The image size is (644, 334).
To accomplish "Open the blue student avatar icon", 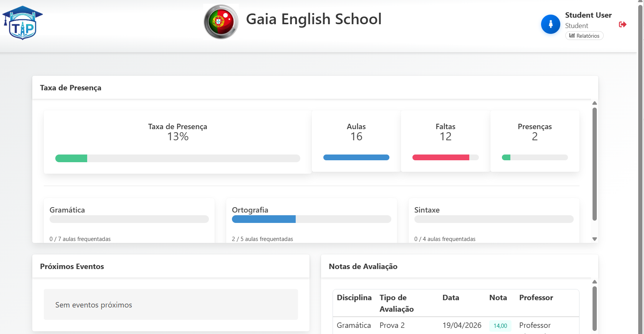I will click(x=551, y=24).
